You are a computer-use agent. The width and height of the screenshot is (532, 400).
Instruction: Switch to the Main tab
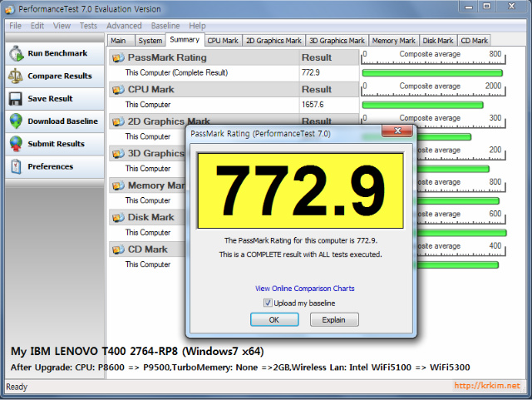pyautogui.click(x=121, y=41)
